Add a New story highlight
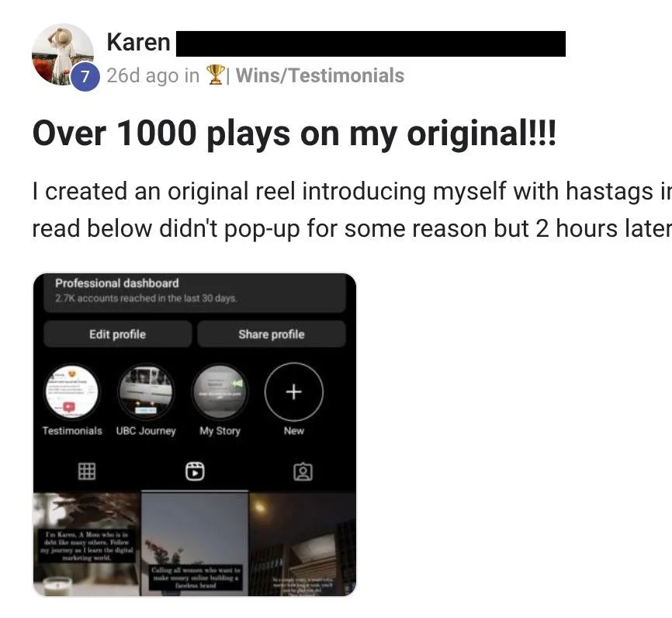This screenshot has width=672, height=618. [294, 392]
